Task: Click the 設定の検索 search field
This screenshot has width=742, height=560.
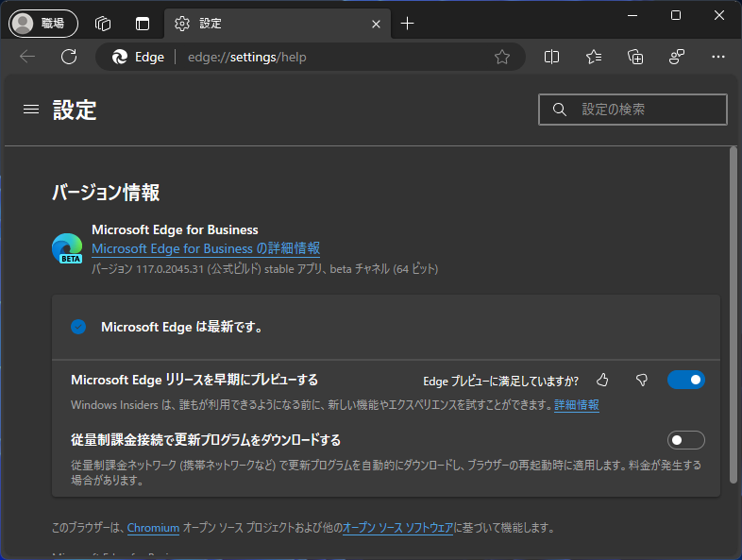Action: (x=632, y=110)
